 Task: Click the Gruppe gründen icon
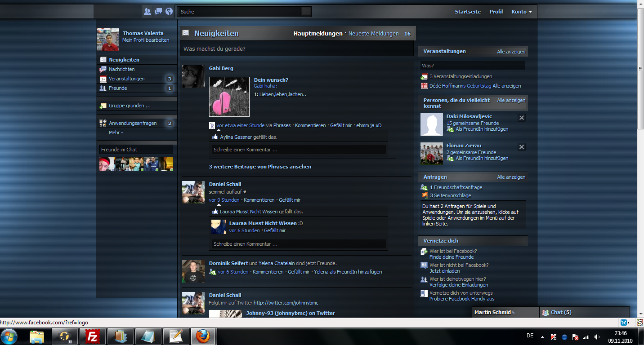click(103, 106)
